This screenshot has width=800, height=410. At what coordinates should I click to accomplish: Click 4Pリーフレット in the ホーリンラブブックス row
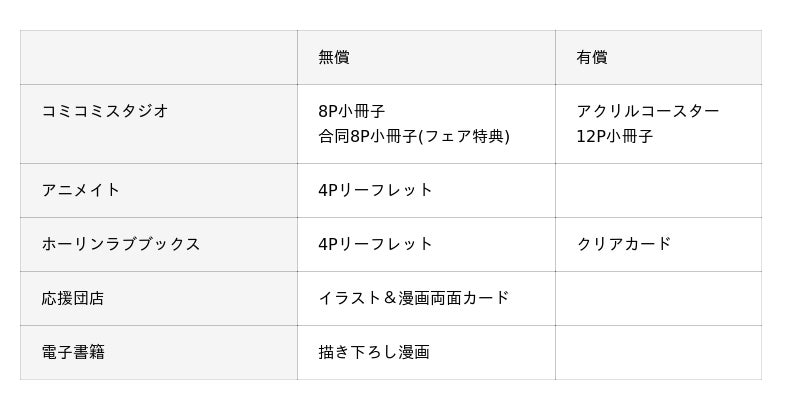[375, 244]
